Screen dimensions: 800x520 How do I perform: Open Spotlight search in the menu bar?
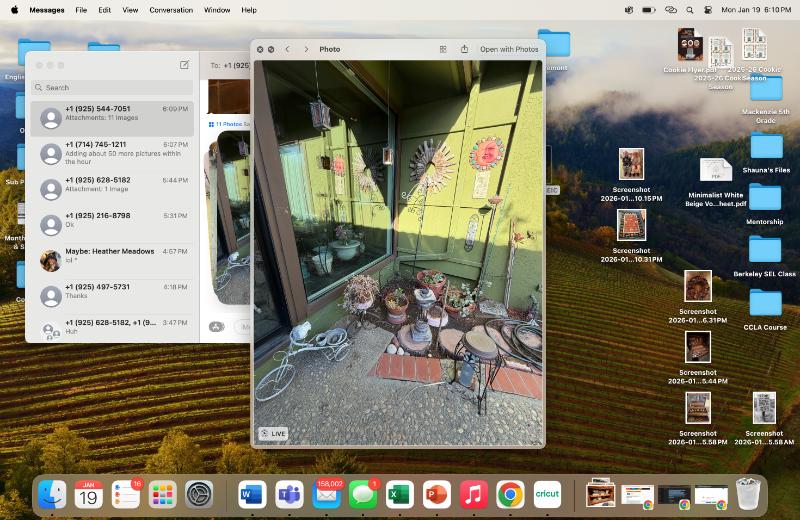tap(689, 10)
